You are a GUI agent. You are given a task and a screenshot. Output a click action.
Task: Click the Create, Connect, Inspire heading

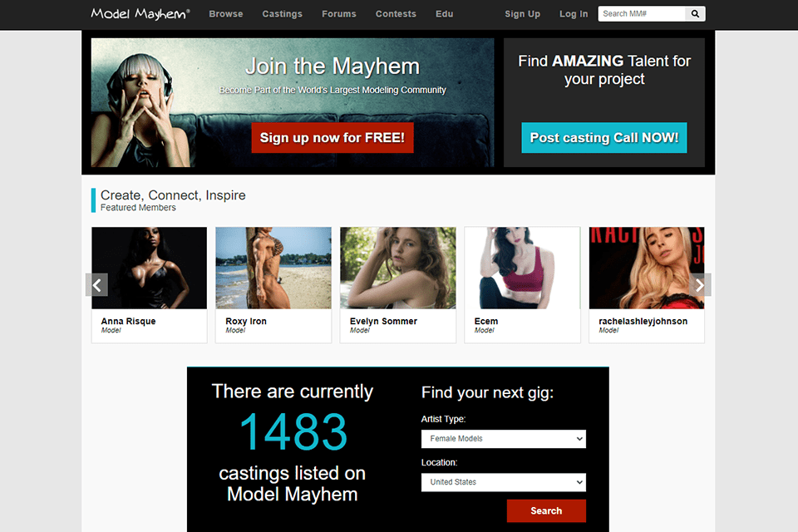click(173, 195)
